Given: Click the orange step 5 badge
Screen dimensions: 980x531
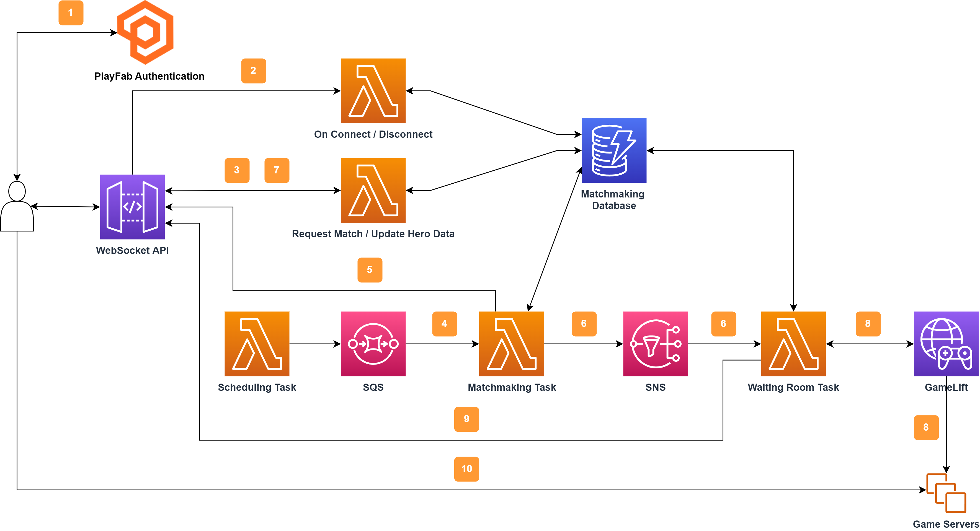Looking at the screenshot, I should coord(370,270).
